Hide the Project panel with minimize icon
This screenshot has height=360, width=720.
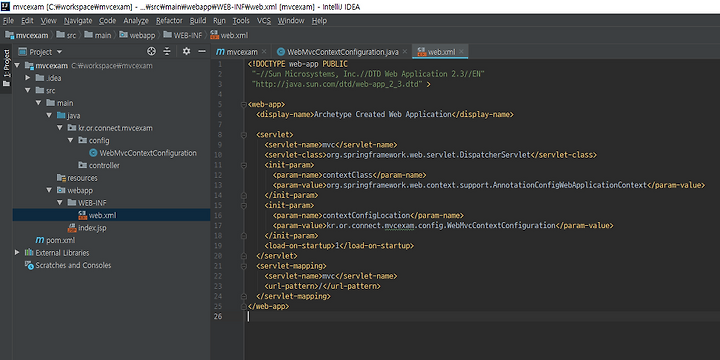202,51
